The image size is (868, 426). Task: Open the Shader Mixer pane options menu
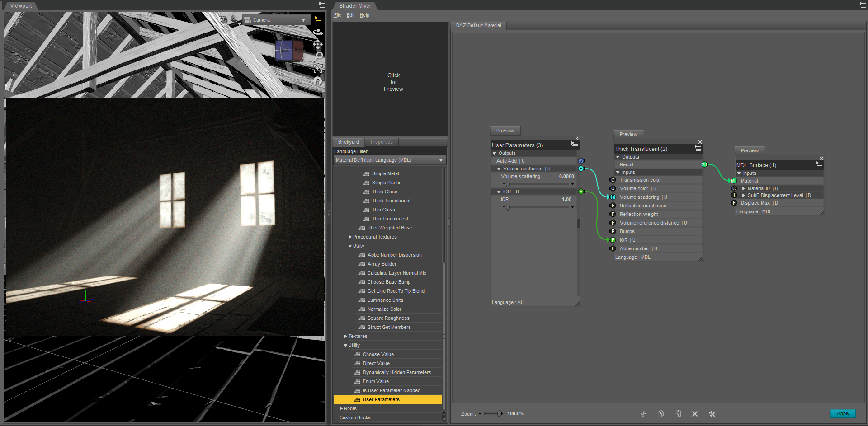pyautogui.click(x=863, y=5)
